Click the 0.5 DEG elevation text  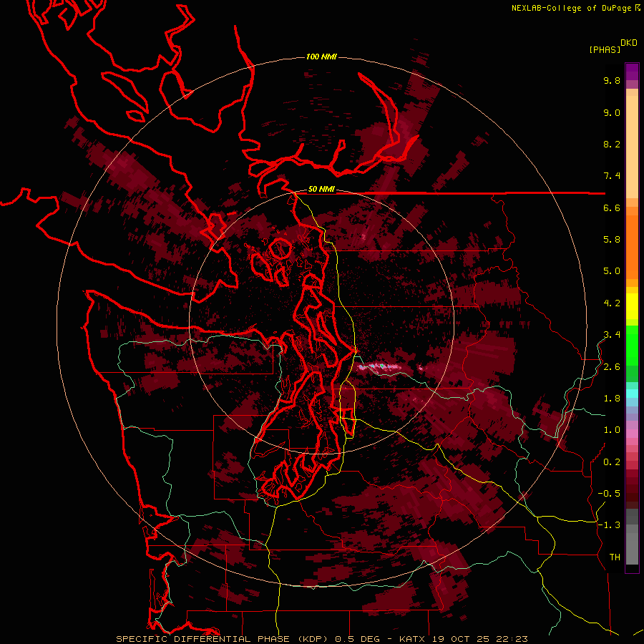click(358, 639)
